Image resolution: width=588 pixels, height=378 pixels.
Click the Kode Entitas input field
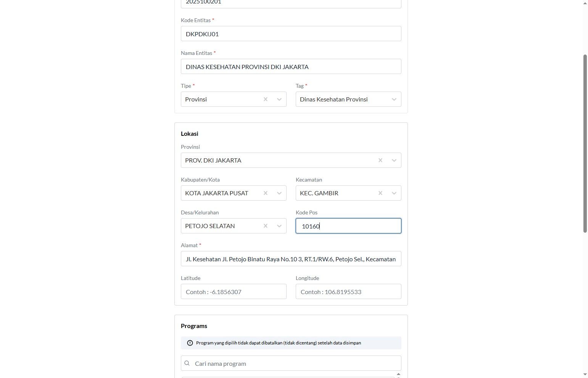tap(291, 34)
